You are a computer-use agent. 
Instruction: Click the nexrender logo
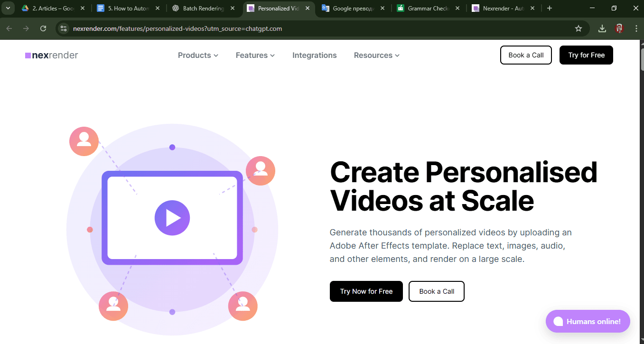coord(51,55)
